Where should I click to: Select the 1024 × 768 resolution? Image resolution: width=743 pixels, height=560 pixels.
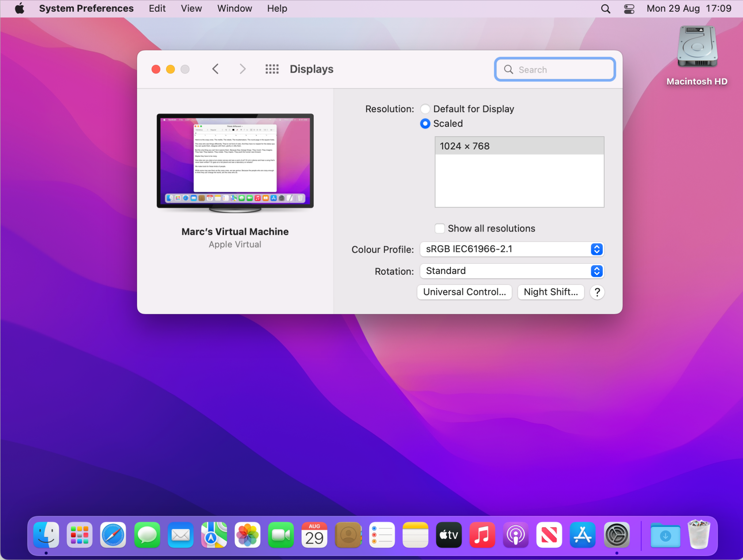519,146
